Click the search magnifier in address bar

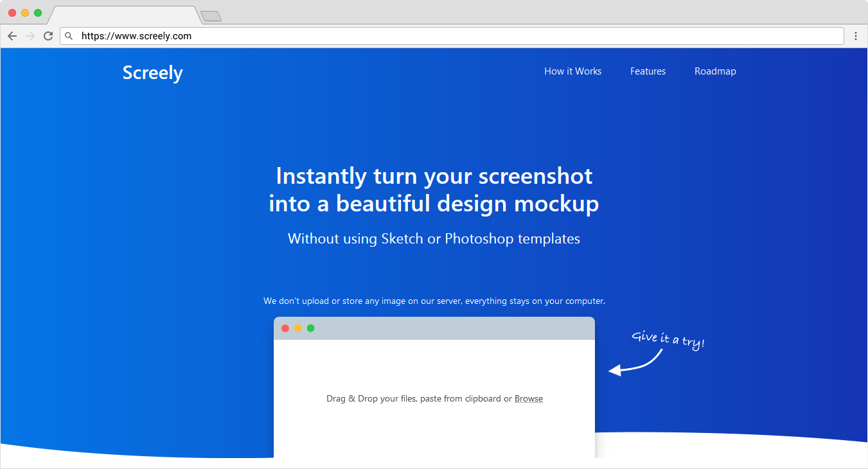click(69, 36)
